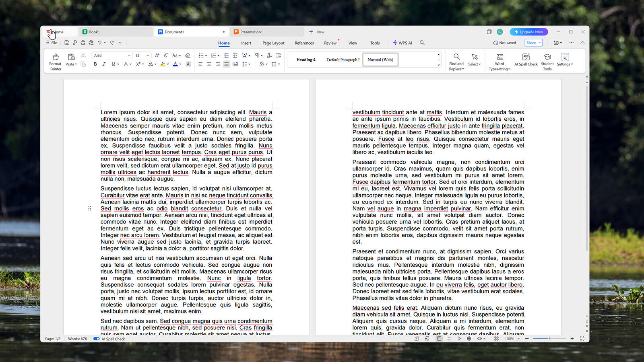Expand the styles gallery list
The width and height of the screenshot is (644, 362).
[x=439, y=65]
